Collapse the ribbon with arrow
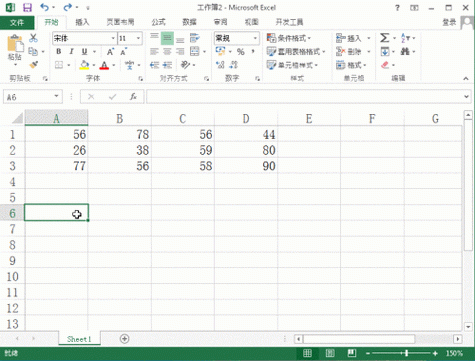 466,79
